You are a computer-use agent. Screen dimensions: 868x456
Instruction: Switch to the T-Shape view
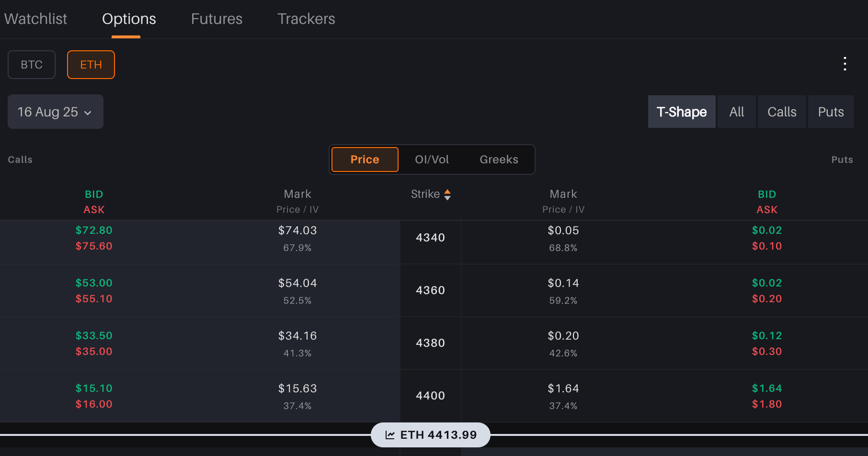681,112
